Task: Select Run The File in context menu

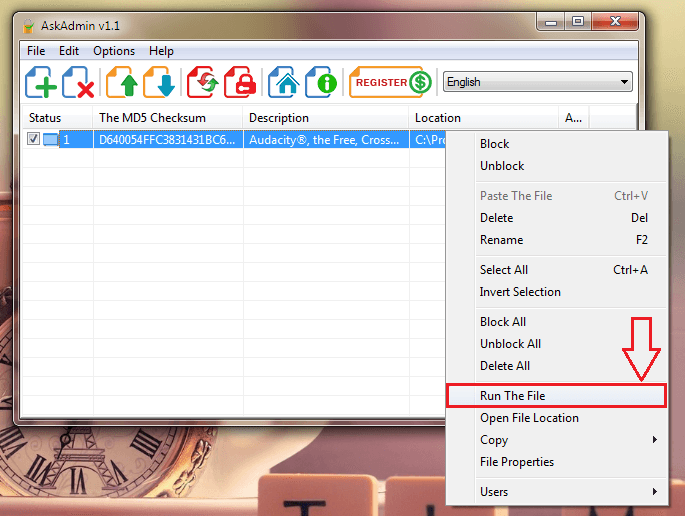Action: point(555,396)
